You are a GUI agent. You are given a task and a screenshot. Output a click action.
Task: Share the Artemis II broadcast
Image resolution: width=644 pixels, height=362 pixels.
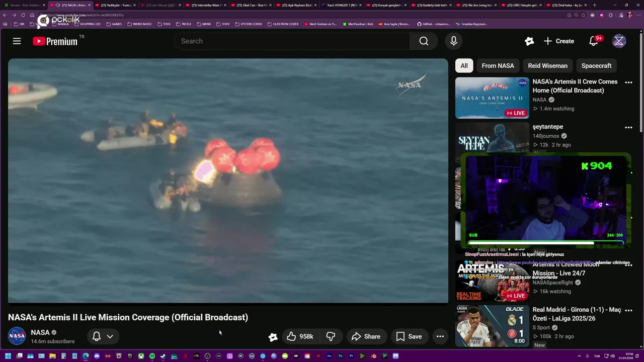pos(366,336)
